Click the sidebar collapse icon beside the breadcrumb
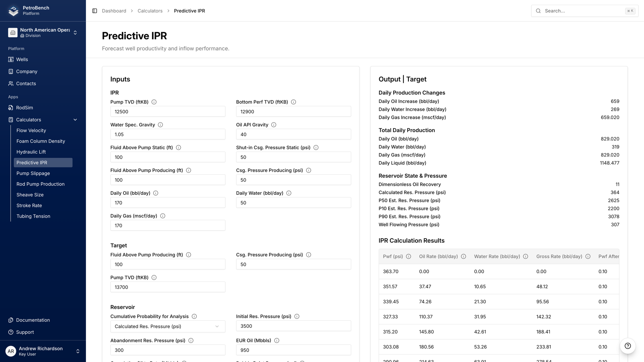Image resolution: width=644 pixels, height=362 pixels. (94, 11)
